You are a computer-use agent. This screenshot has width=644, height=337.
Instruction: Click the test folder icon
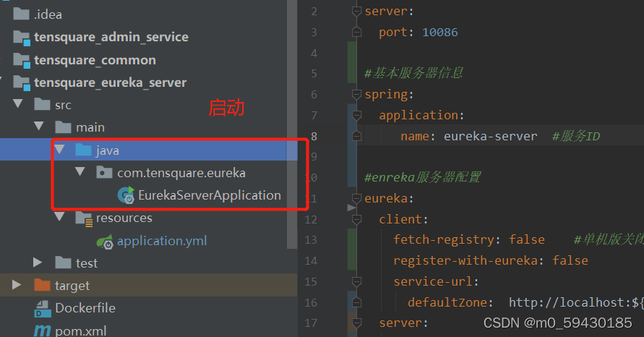(63, 263)
